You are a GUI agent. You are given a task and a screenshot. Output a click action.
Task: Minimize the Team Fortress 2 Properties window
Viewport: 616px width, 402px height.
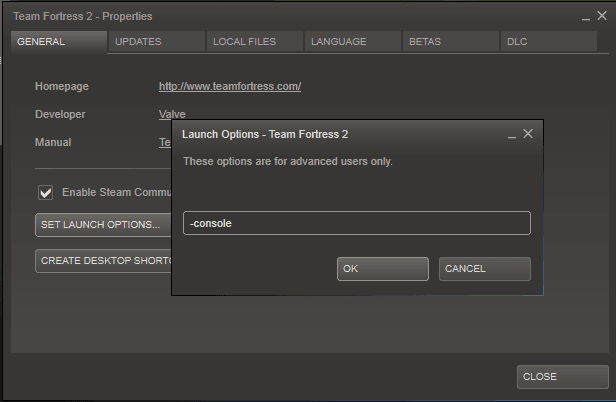pyautogui.click(x=586, y=17)
